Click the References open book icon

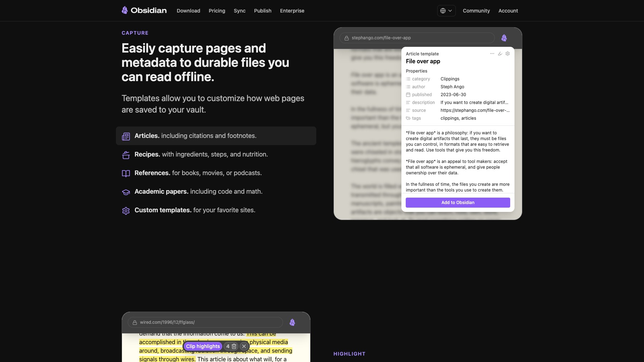point(126,174)
